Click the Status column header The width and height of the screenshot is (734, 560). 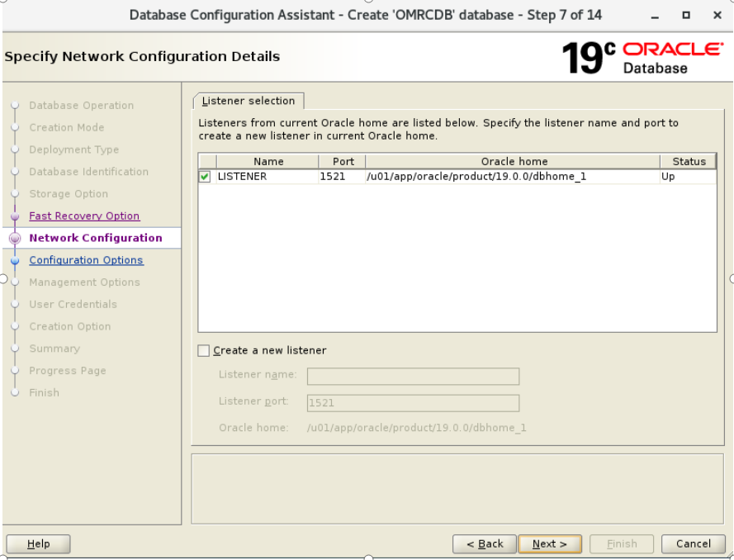[688, 162]
